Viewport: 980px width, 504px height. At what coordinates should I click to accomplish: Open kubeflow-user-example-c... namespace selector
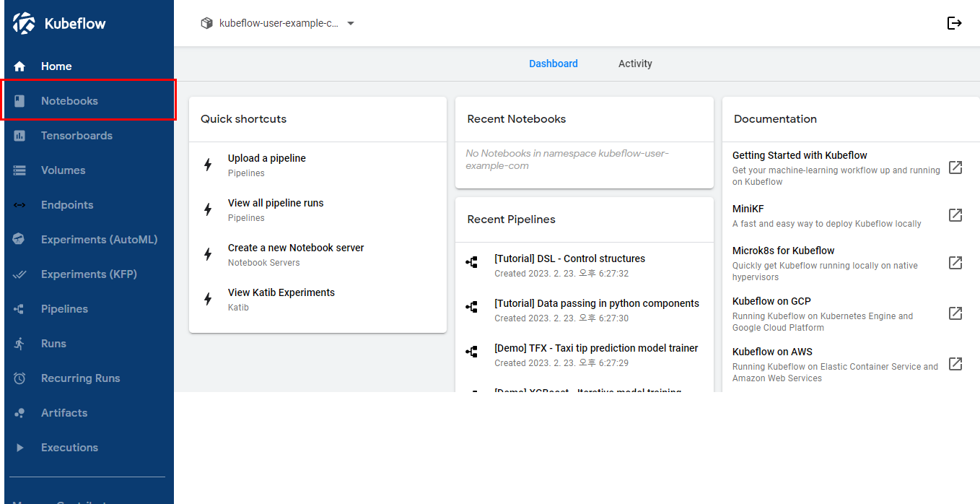click(278, 23)
